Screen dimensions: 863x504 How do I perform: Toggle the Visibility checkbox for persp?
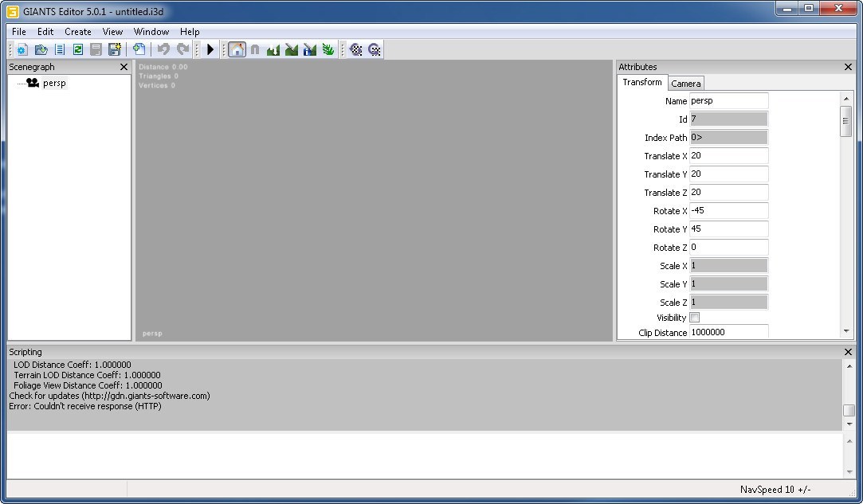point(694,317)
